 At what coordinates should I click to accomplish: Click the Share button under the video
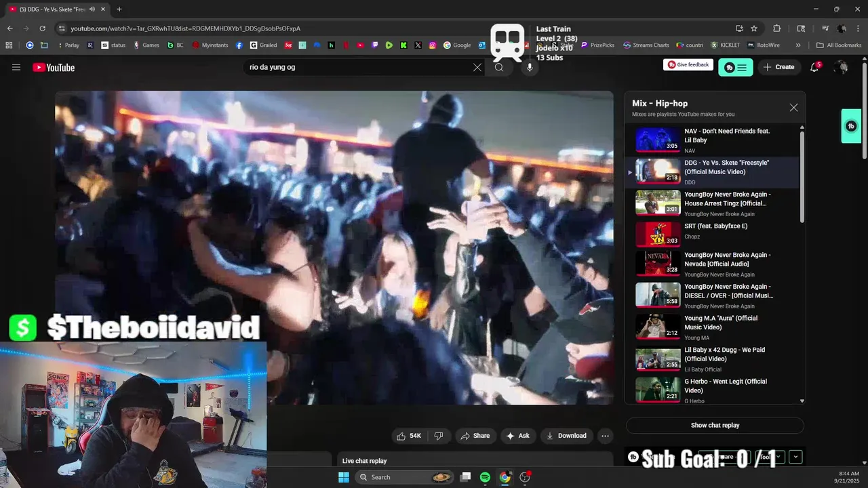(475, 436)
